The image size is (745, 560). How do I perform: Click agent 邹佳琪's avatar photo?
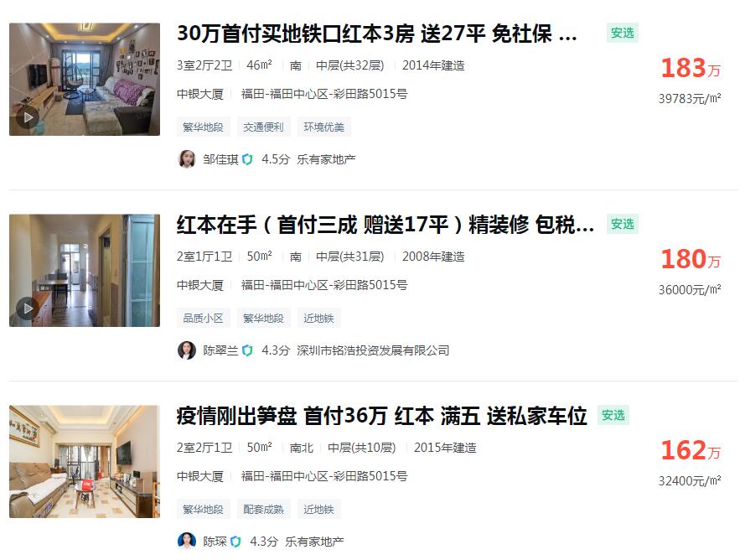tap(186, 159)
